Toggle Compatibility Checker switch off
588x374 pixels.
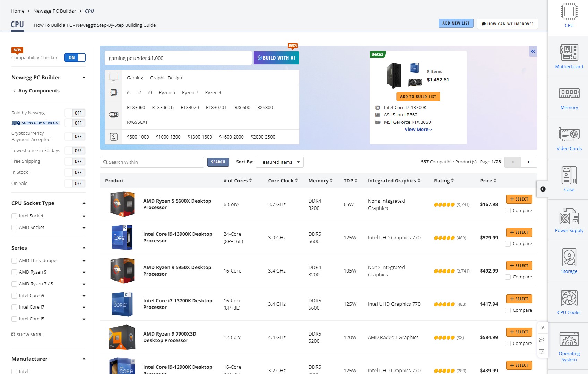pyautogui.click(x=75, y=57)
